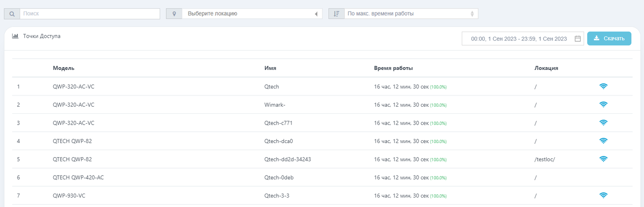Click the sort dropdown up-down arrows
644x207 pixels.
click(472, 14)
